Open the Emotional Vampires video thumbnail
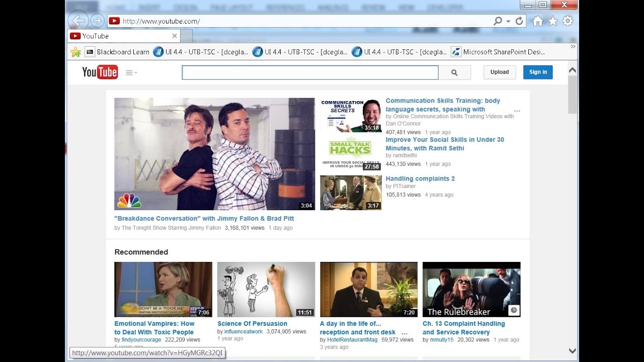The width and height of the screenshot is (644, 362). click(x=163, y=289)
